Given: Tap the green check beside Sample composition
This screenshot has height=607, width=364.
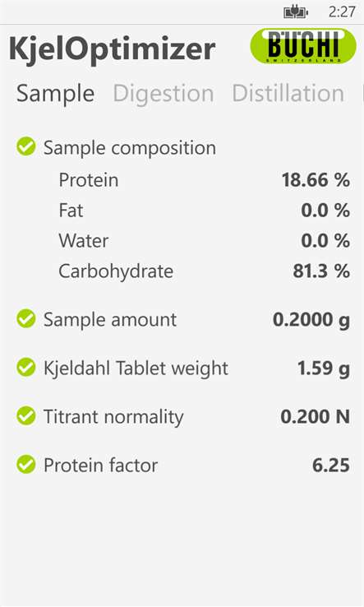Looking at the screenshot, I should coord(26,147).
